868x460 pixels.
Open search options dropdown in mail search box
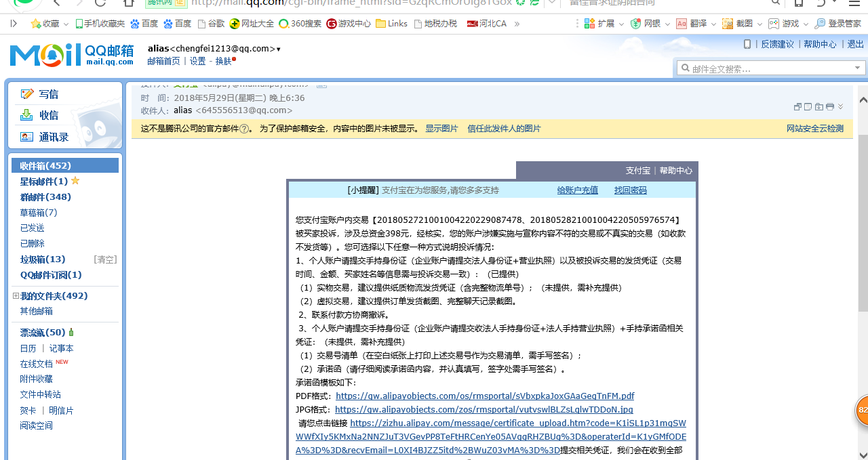point(858,68)
